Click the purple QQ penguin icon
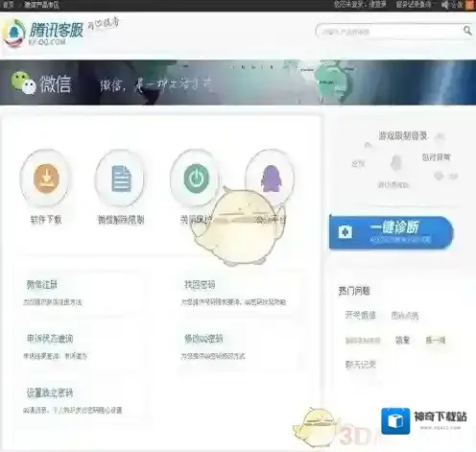Viewport: 476px width, 452px height. tap(271, 178)
